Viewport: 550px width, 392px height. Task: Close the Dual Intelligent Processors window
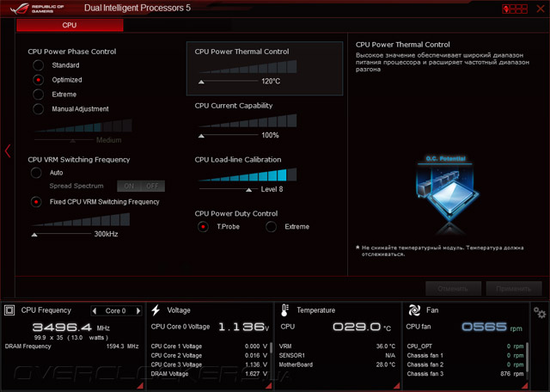tap(541, 9)
